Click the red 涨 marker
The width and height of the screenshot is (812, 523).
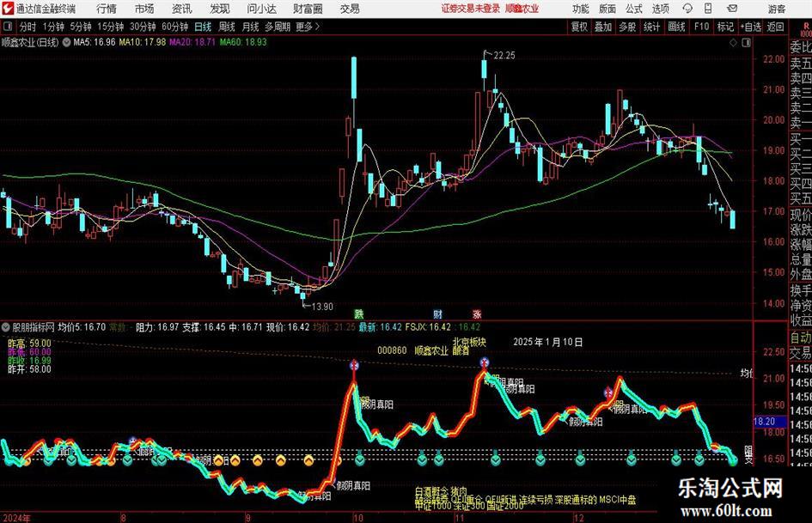click(477, 313)
